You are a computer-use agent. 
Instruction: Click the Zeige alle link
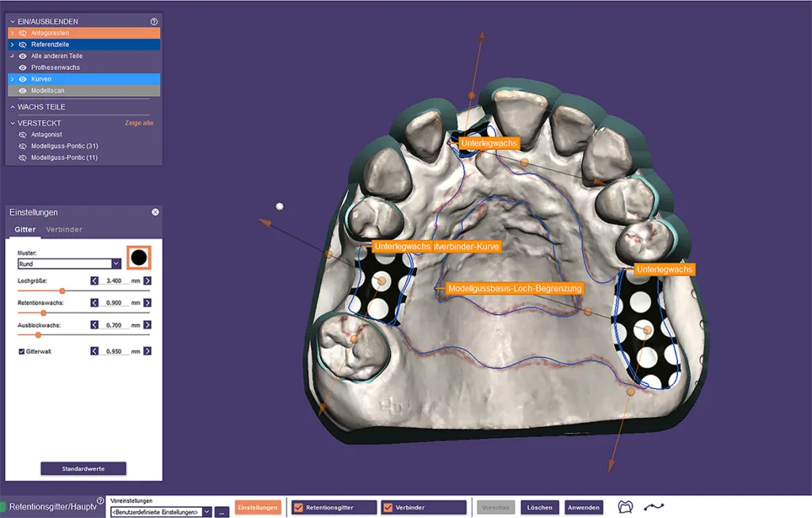[139, 123]
